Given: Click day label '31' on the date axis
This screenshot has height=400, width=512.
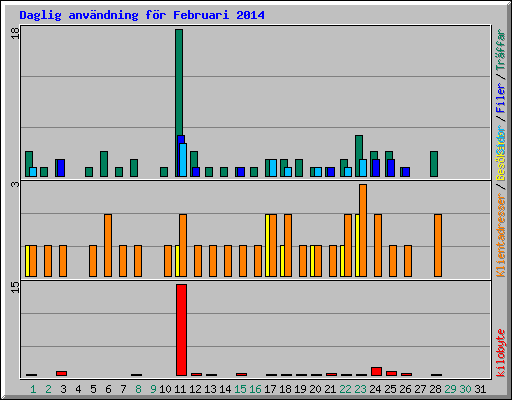Looking at the screenshot, I should tap(480, 389).
